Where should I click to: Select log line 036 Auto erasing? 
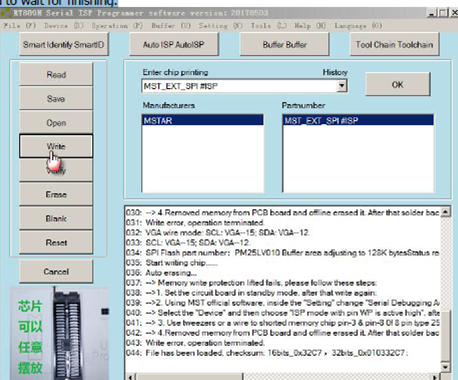point(161,273)
